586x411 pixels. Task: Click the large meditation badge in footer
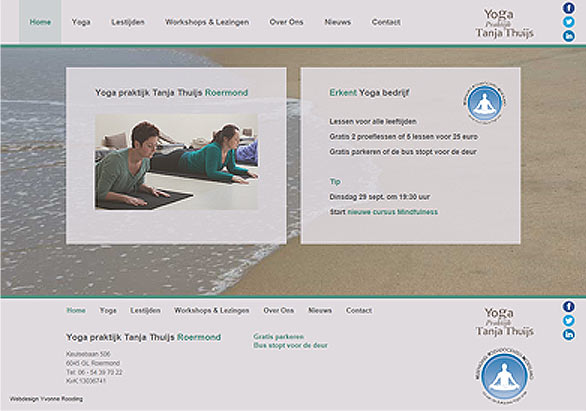tap(505, 376)
